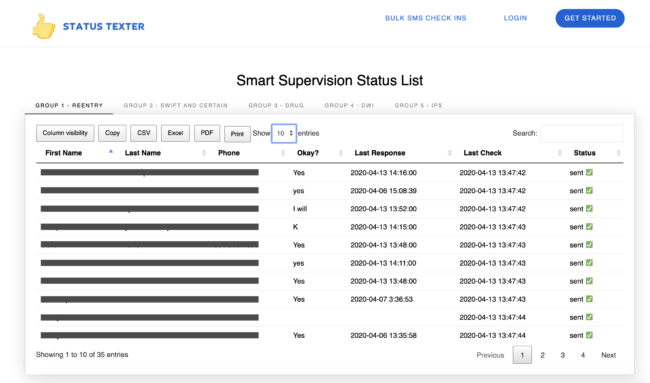The height and width of the screenshot is (383, 650).
Task: Focus the Search input field
Action: click(x=582, y=133)
